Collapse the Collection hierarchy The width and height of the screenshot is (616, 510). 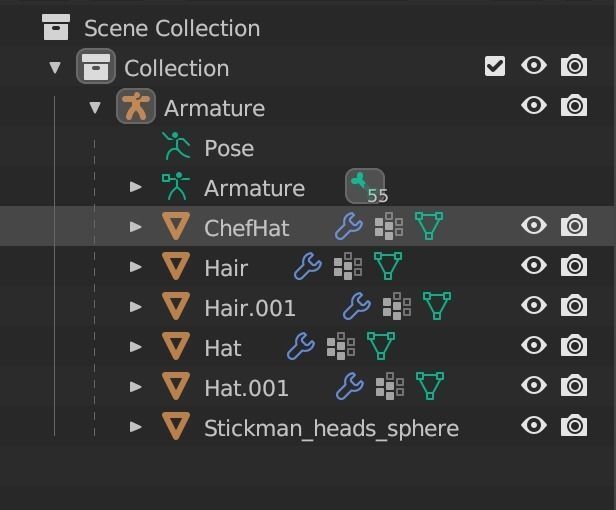pyautogui.click(x=55, y=68)
